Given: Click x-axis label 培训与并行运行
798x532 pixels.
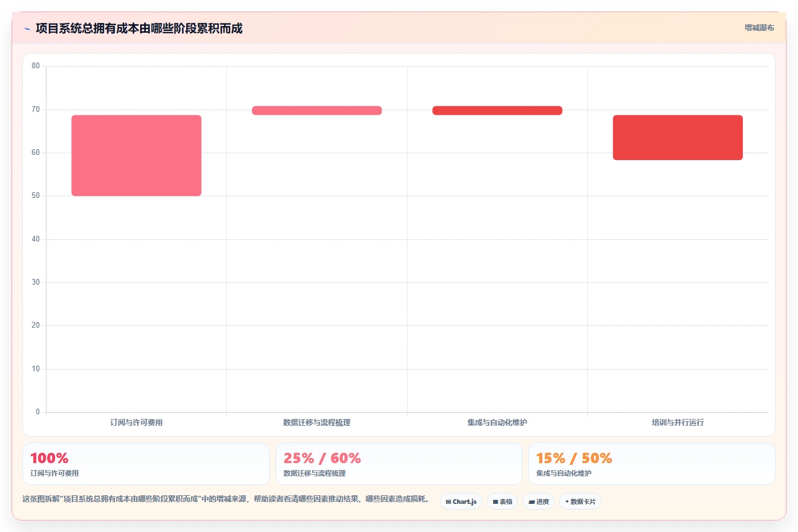Looking at the screenshot, I should [x=678, y=422].
